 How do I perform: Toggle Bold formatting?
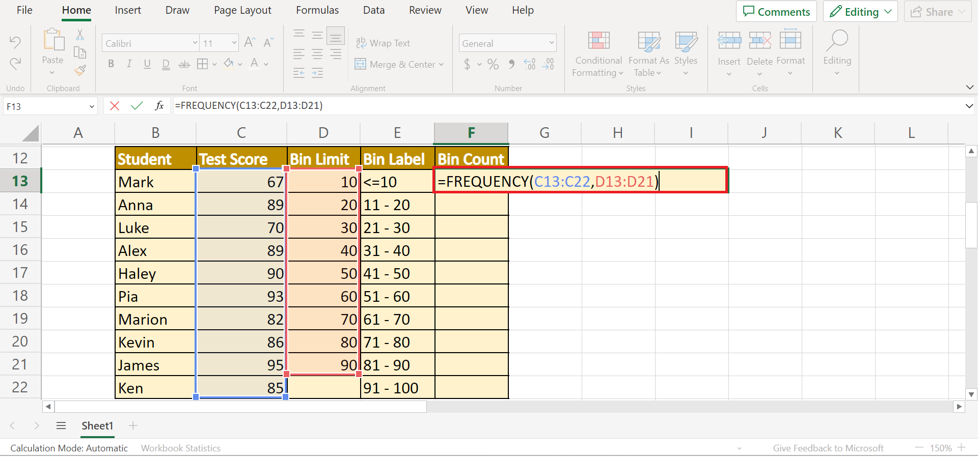tap(111, 64)
